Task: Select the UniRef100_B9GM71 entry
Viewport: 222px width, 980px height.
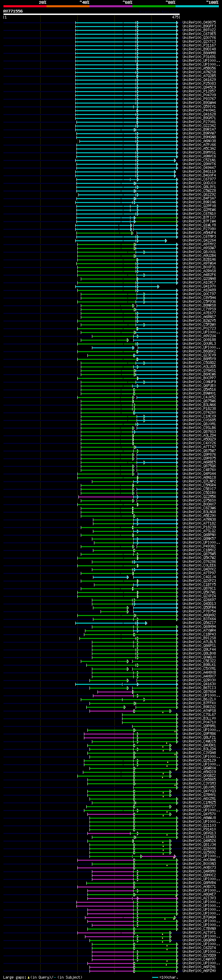Action: pyautogui.click(x=199, y=118)
